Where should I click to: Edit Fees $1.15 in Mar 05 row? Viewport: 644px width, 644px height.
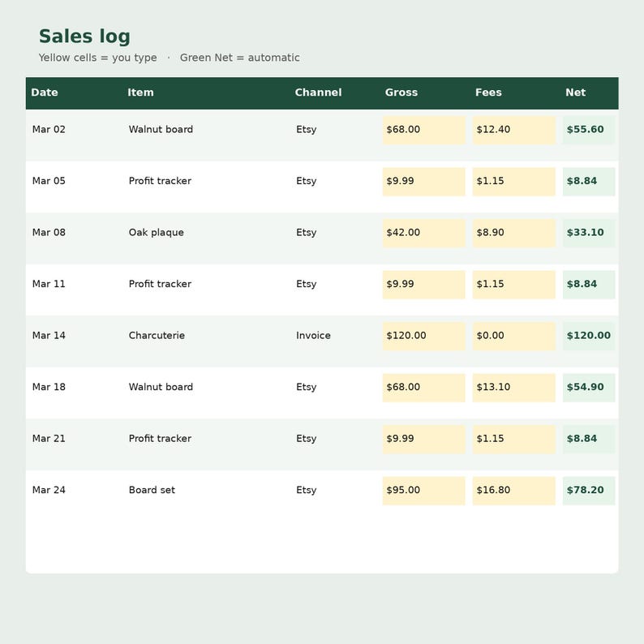click(513, 182)
